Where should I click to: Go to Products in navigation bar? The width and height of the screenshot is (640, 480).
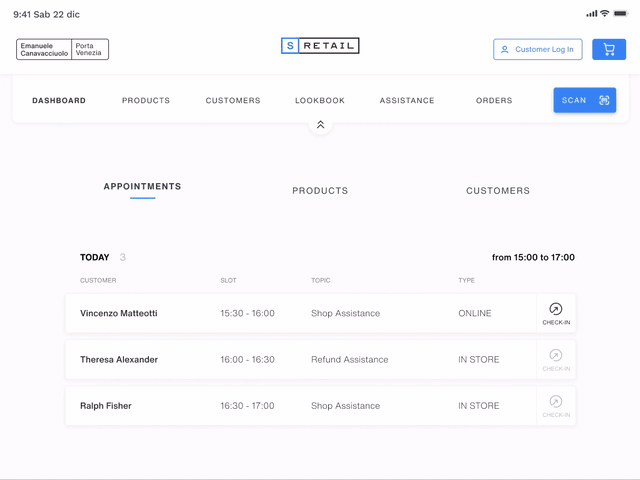point(146,101)
